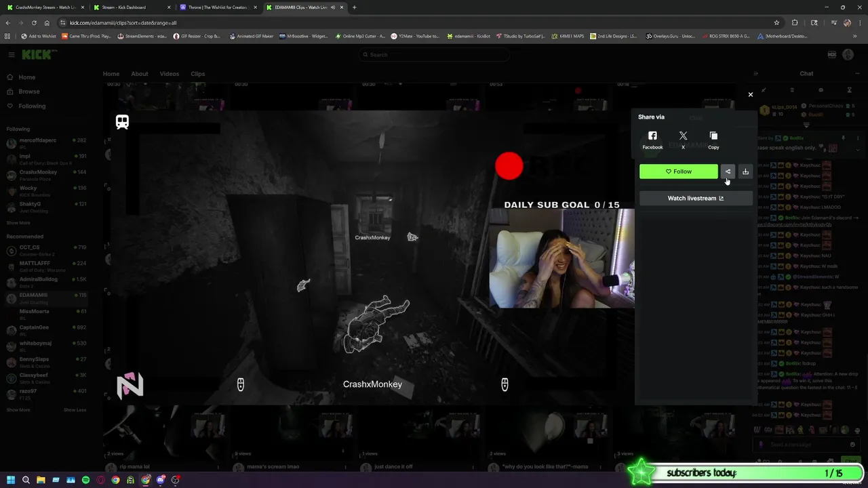868x488 pixels.
Task: Bookmark this page with the star icon
Action: pyautogui.click(x=776, y=22)
